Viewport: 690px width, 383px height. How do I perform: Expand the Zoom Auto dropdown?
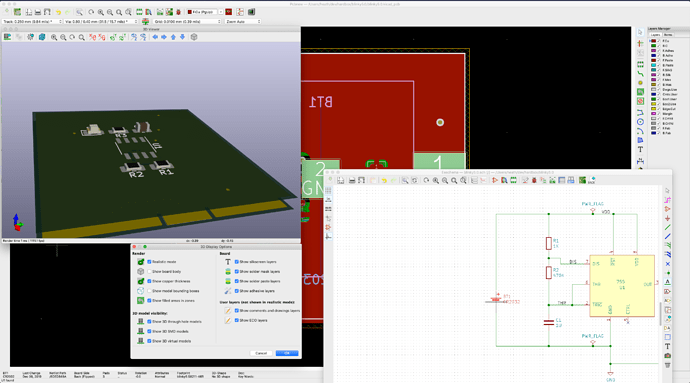pyautogui.click(x=243, y=22)
